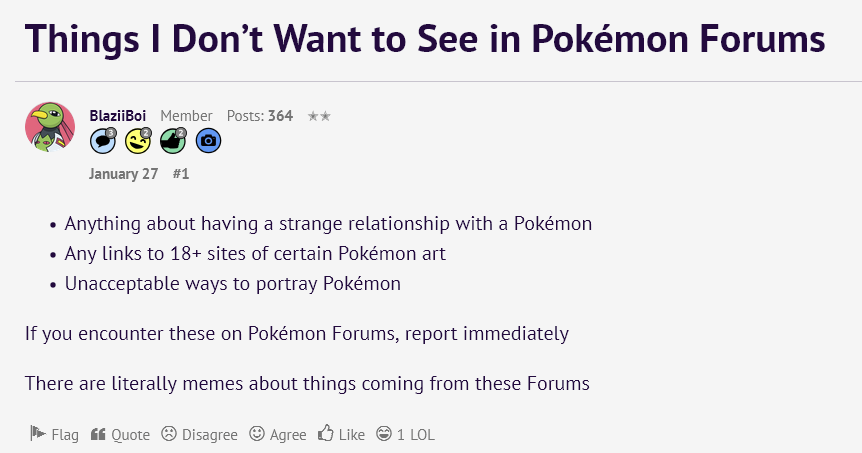Open BlaziiBoi's avatar profile picture
The height and width of the screenshot is (453, 862).
coord(50,126)
